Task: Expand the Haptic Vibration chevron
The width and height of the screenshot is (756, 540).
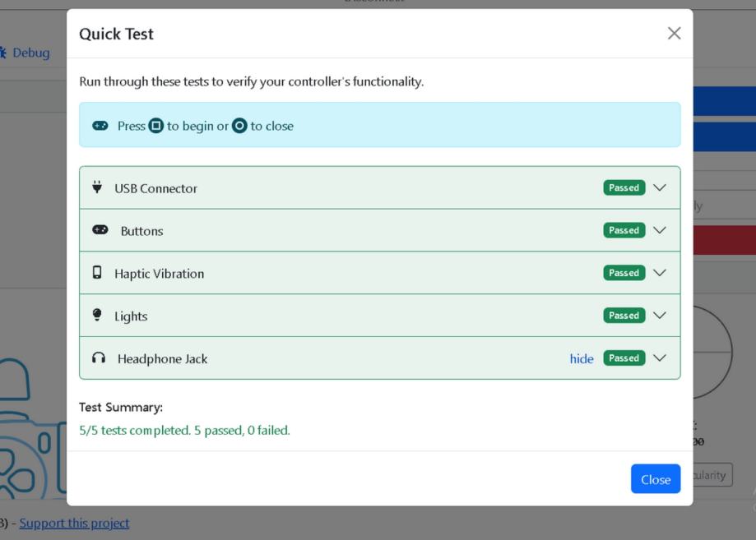Action: [659, 273]
